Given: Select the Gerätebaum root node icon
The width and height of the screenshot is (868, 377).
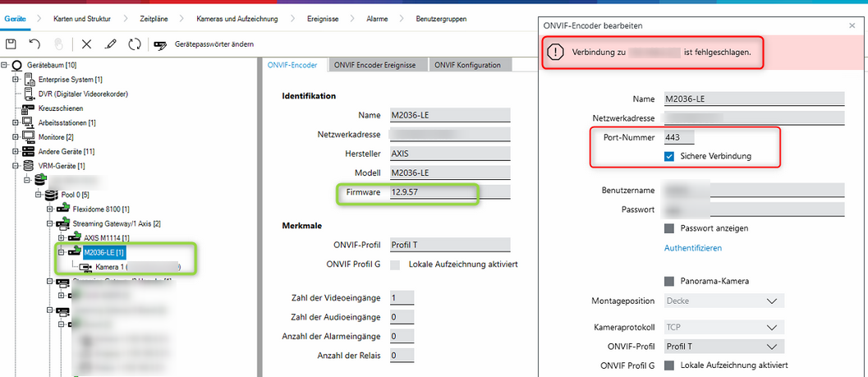Looking at the screenshot, I should pyautogui.click(x=17, y=66).
